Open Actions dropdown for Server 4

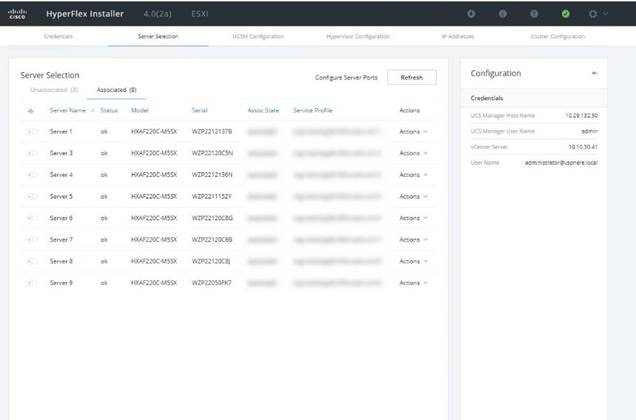pos(413,174)
